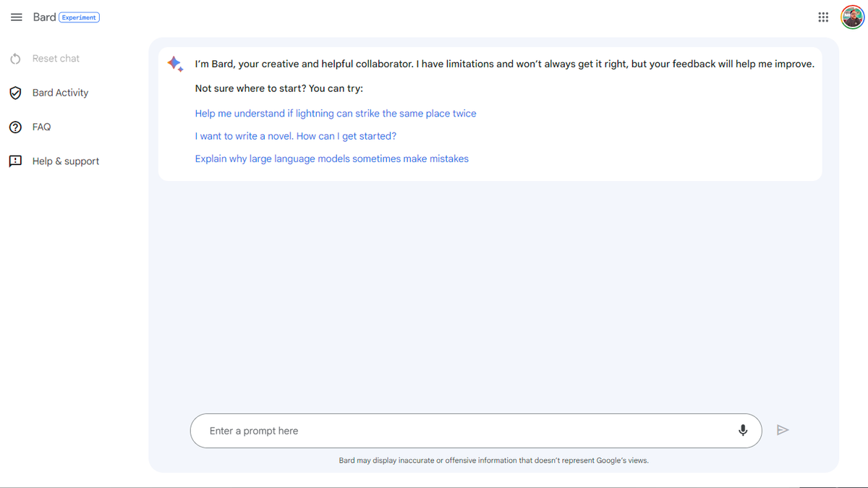The width and height of the screenshot is (868, 488).
Task: Open the Google apps grid launcher
Action: coord(823,17)
